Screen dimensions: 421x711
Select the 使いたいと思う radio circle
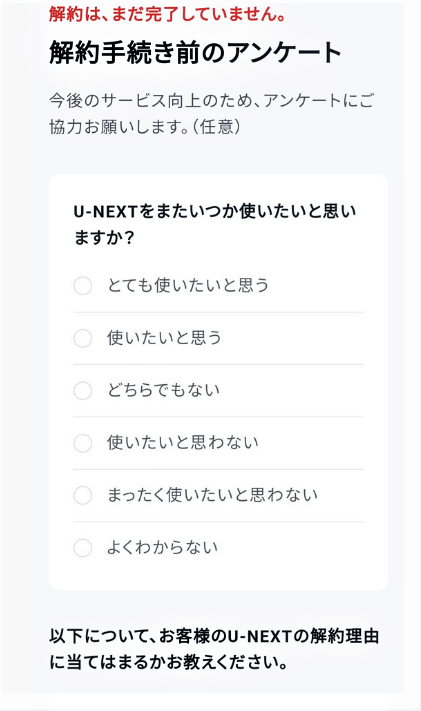tap(83, 338)
